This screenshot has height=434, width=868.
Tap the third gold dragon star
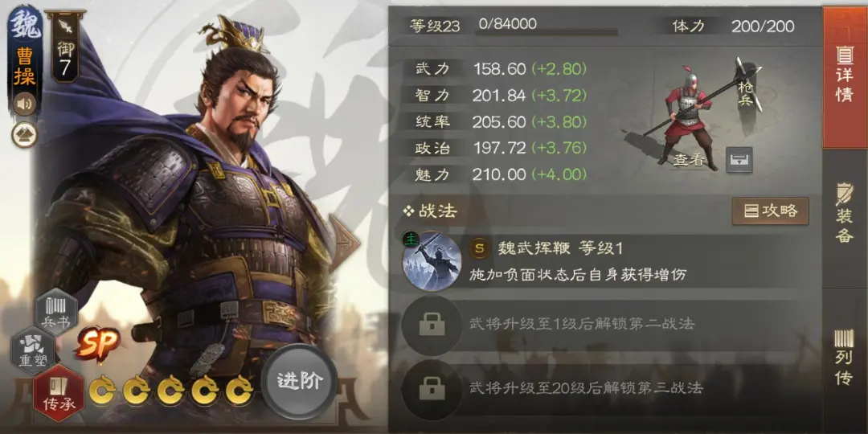click(171, 390)
